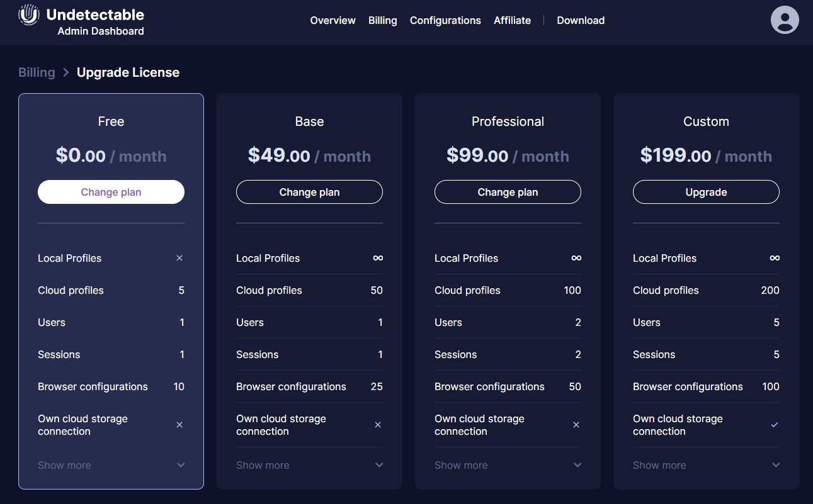This screenshot has height=504, width=813.
Task: Expand the Professional plan chevron arrow
Action: click(x=577, y=465)
